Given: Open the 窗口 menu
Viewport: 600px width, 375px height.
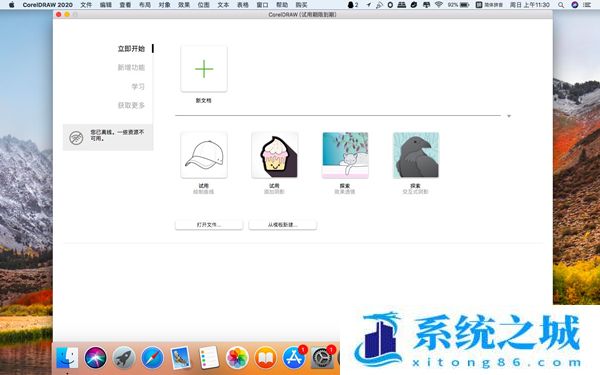Looking at the screenshot, I should pyautogui.click(x=262, y=5).
